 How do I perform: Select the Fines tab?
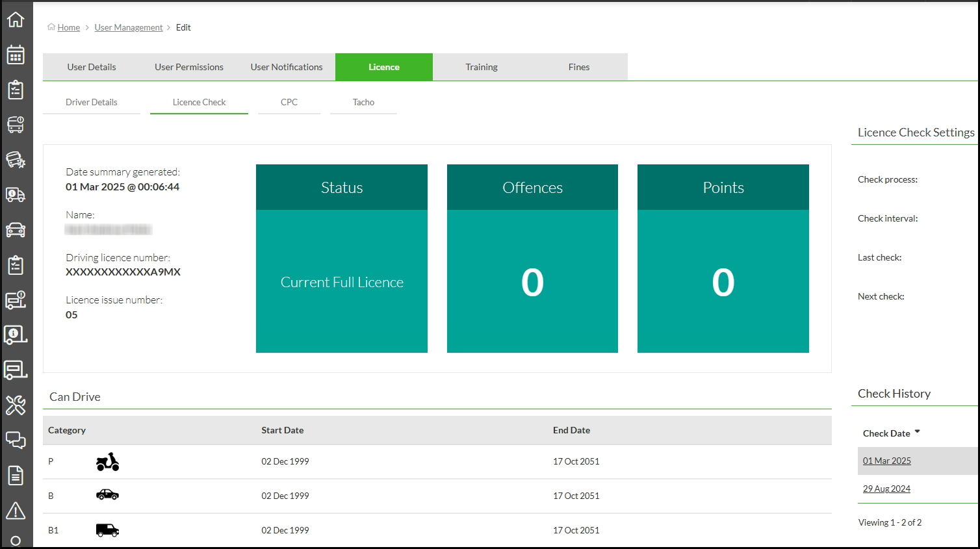coord(579,67)
